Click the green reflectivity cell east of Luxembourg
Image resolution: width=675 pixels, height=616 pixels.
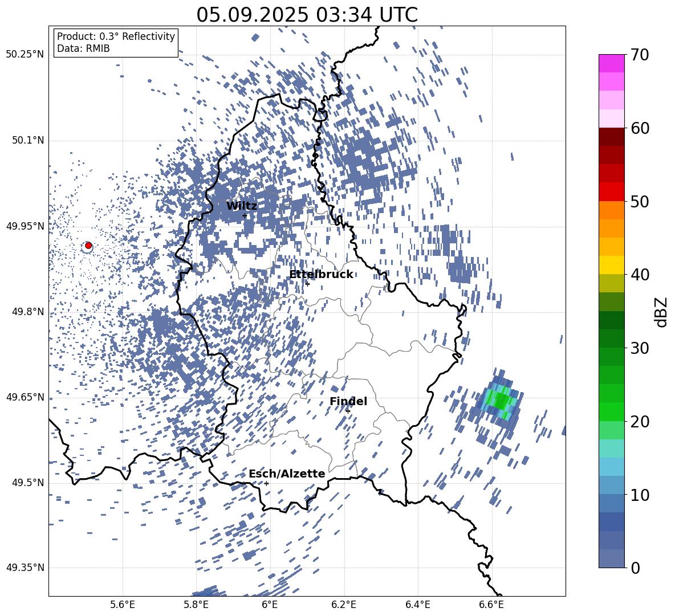pyautogui.click(x=501, y=401)
